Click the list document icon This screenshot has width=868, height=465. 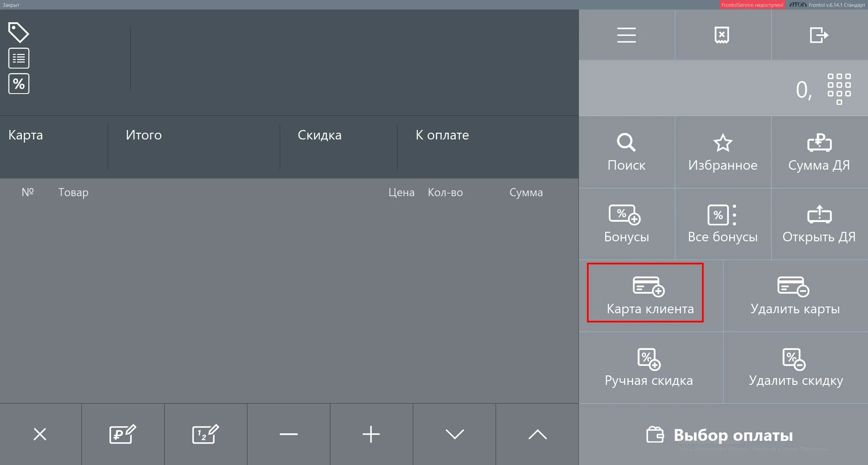coord(19,58)
